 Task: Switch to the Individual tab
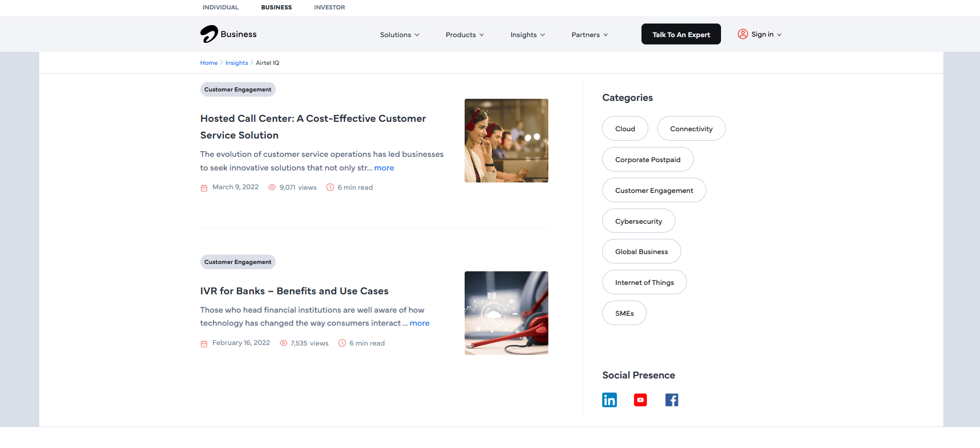[221, 7]
